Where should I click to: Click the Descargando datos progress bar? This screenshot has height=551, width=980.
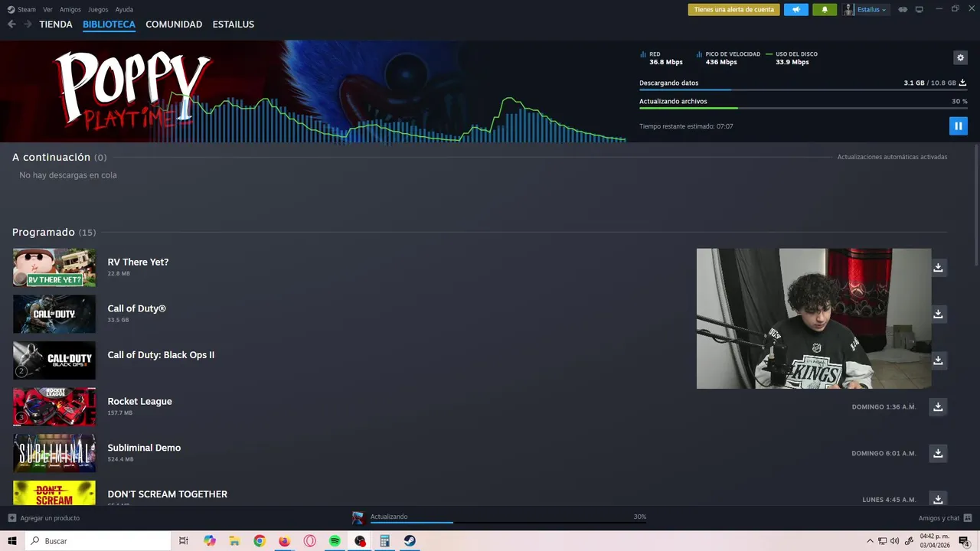coord(803,90)
